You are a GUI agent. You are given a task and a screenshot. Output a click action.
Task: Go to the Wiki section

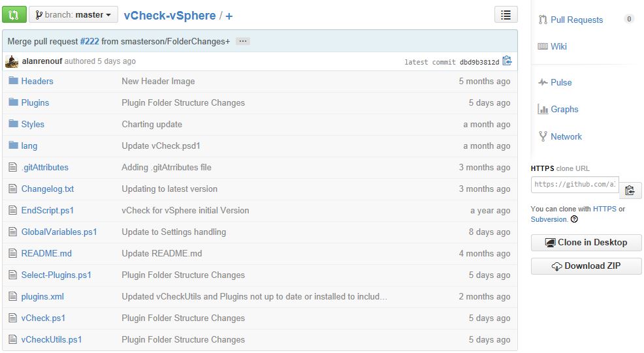click(x=558, y=46)
